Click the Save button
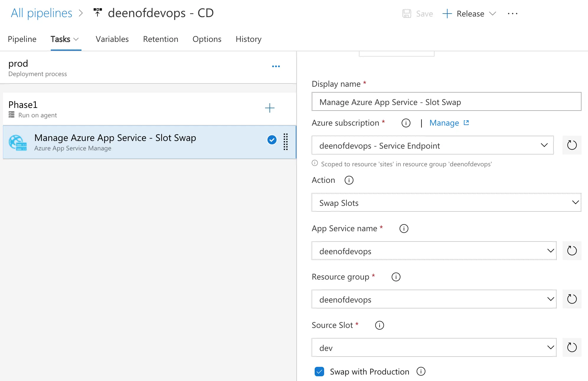The width and height of the screenshot is (588, 381). pos(418,14)
